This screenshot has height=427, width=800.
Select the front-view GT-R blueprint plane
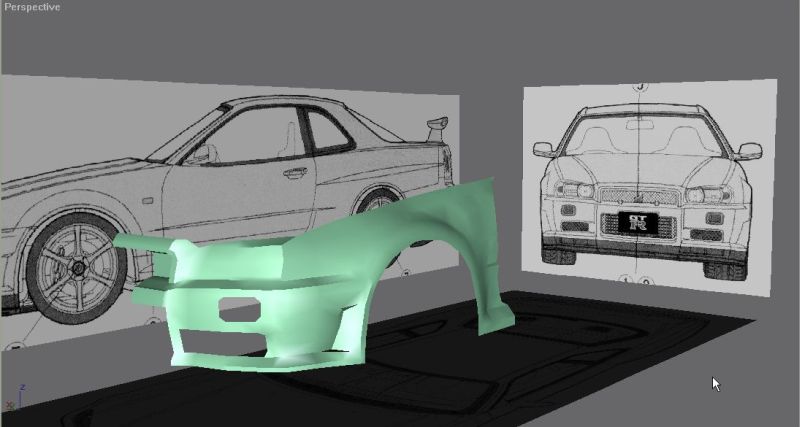[648, 186]
